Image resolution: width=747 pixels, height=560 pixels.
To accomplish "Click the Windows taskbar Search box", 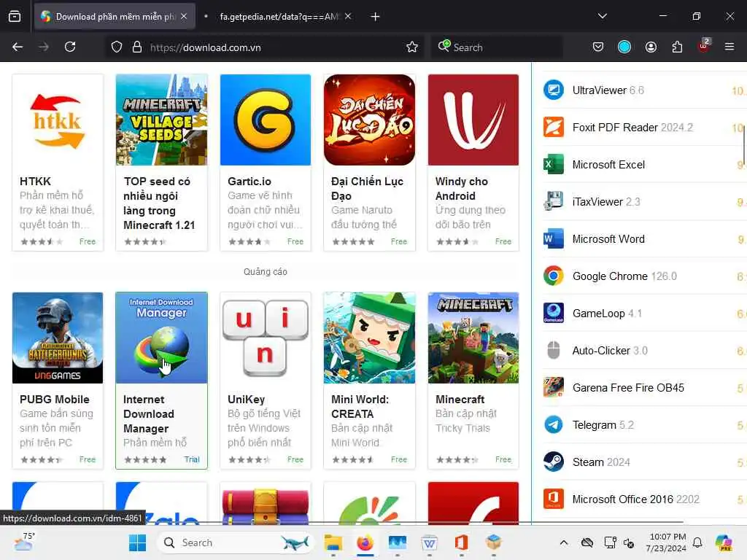I will [x=235, y=542].
